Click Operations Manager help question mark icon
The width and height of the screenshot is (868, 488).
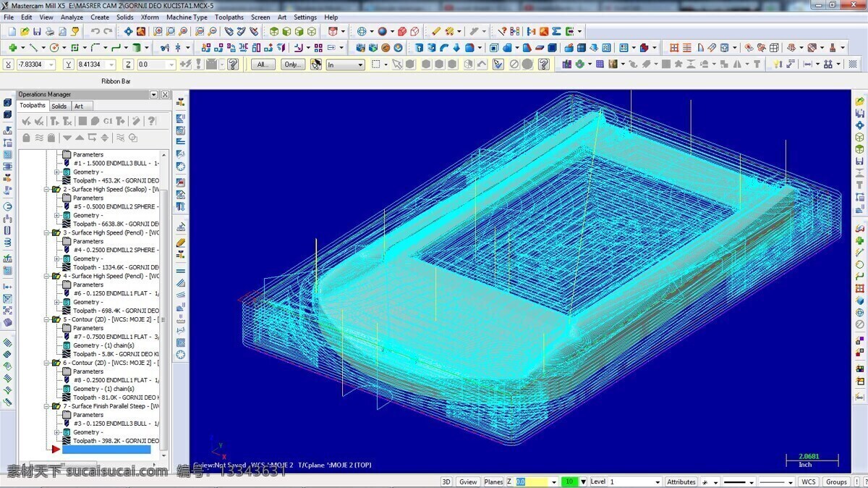[151, 121]
